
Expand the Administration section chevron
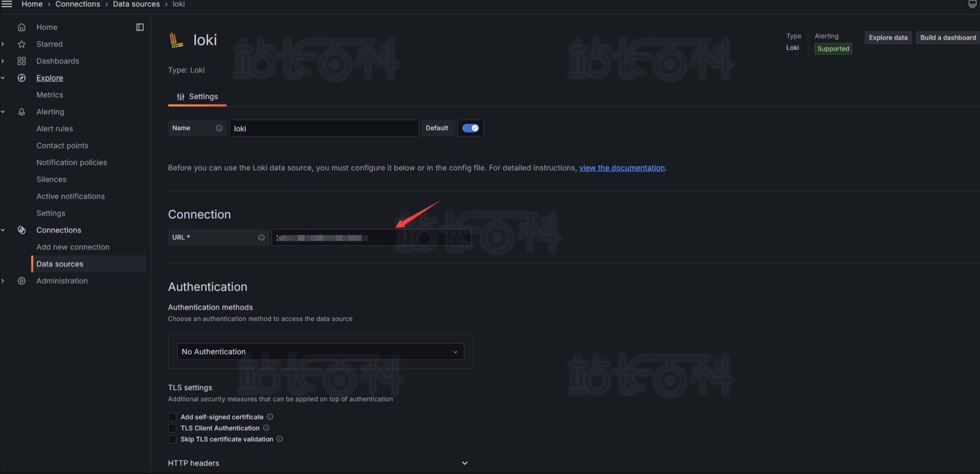click(x=3, y=281)
